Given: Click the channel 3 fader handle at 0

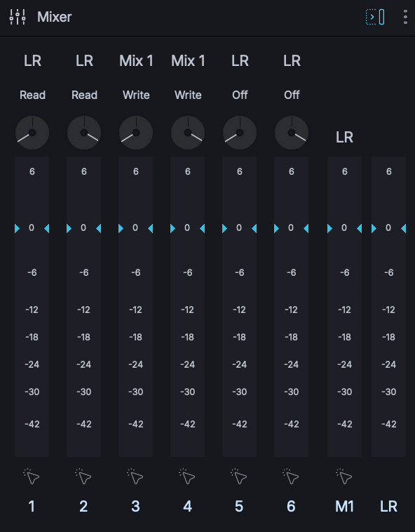Looking at the screenshot, I should pos(135,228).
